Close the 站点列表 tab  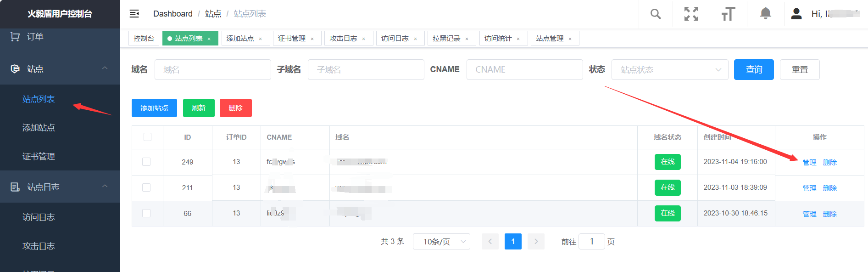pos(209,39)
